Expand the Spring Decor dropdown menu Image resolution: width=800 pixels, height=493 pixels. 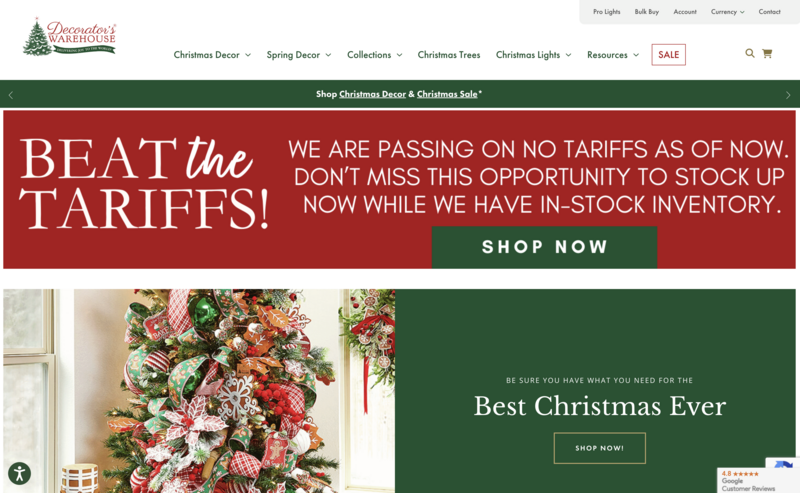[298, 55]
